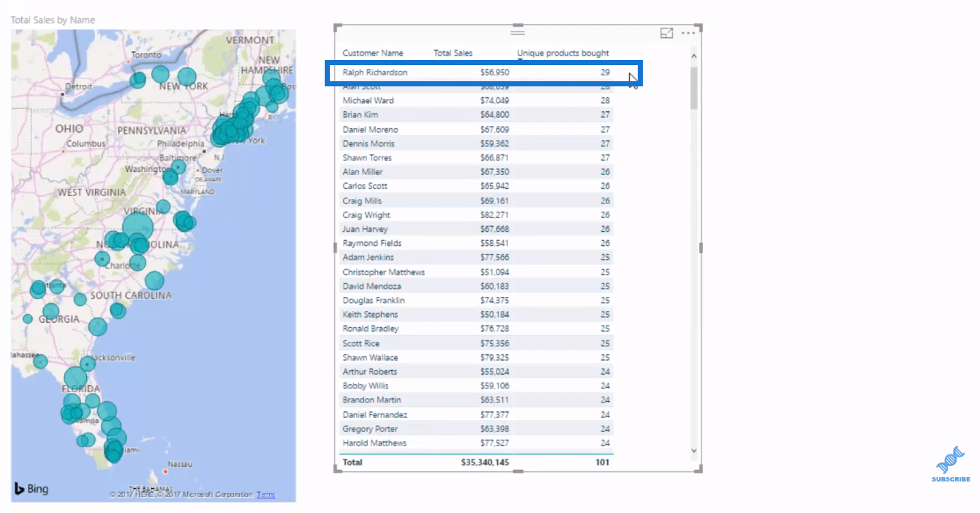This screenshot has height=513, width=980.
Task: Click the large Virginia bubble on the map
Action: point(137,228)
